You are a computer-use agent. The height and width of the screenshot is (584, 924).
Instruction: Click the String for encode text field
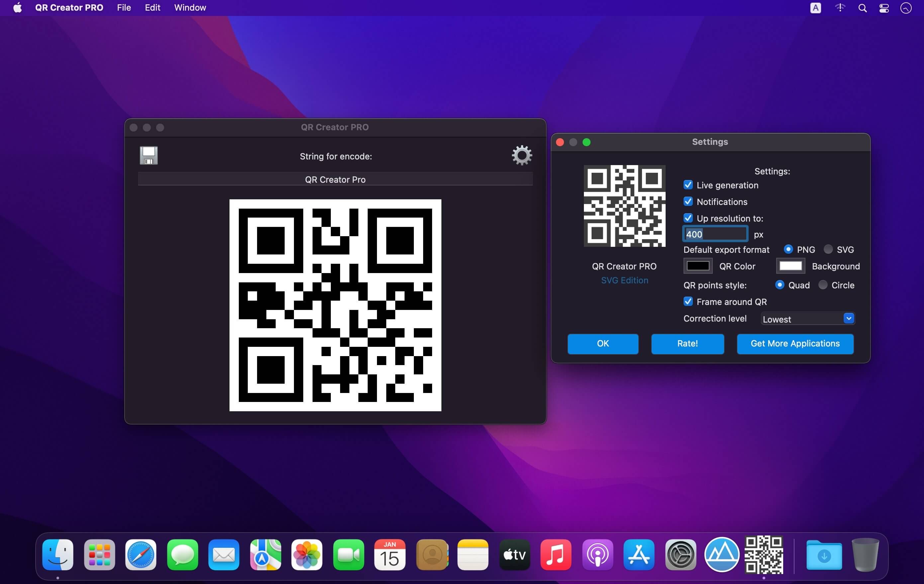coord(335,179)
